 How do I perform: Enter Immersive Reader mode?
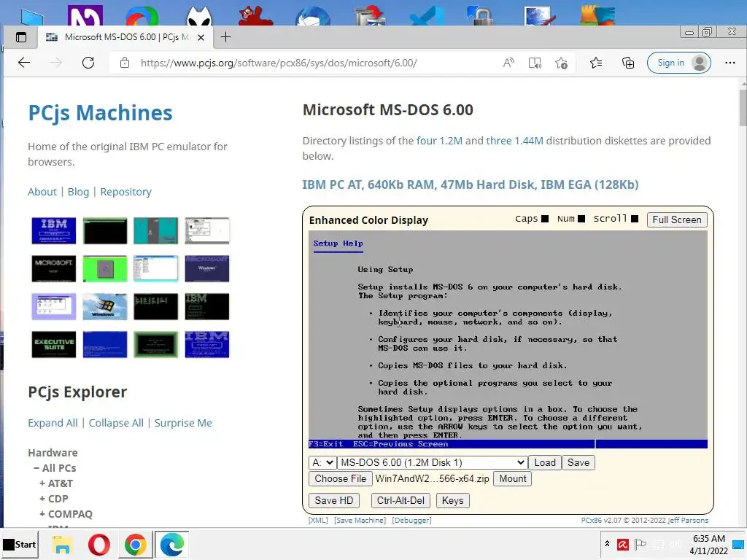(535, 63)
